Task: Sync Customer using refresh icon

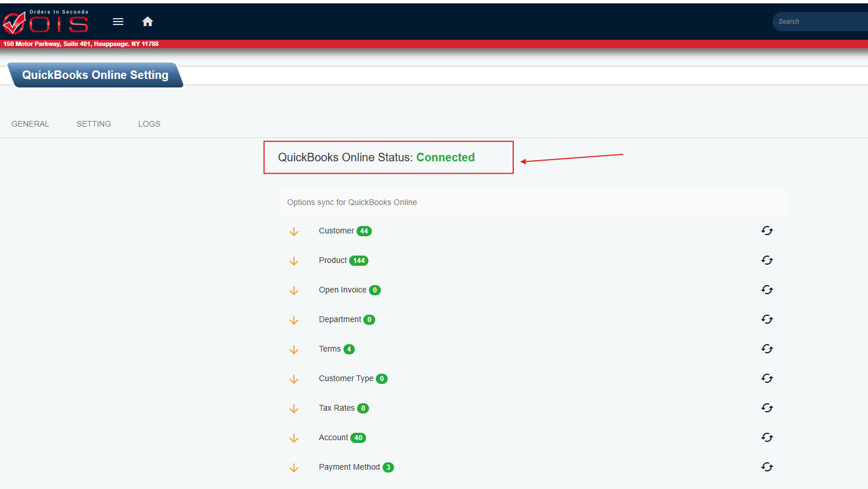Action: (767, 231)
